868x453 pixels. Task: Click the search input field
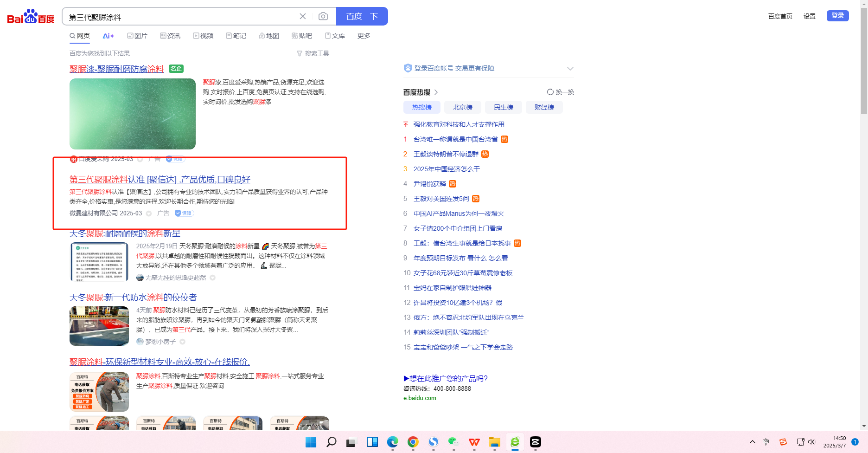click(181, 17)
